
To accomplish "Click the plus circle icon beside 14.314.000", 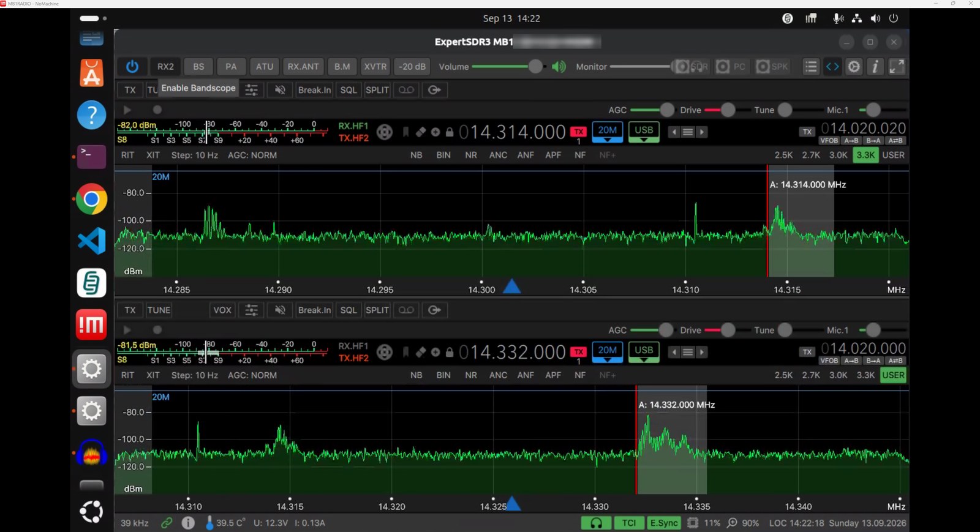I will pyautogui.click(x=435, y=132).
